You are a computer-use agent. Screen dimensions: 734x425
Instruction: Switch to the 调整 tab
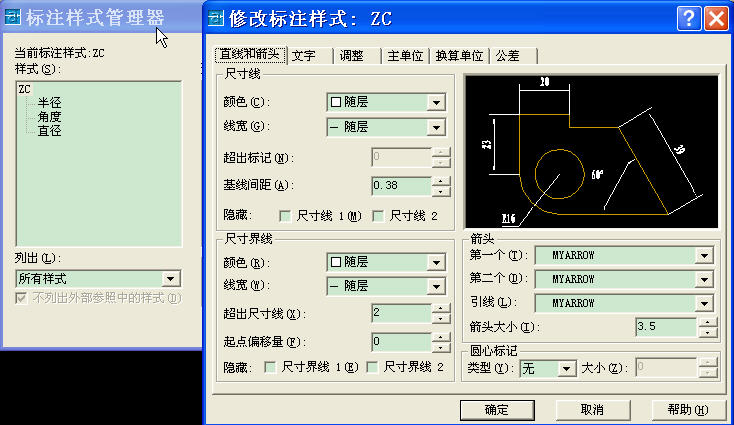(x=357, y=56)
